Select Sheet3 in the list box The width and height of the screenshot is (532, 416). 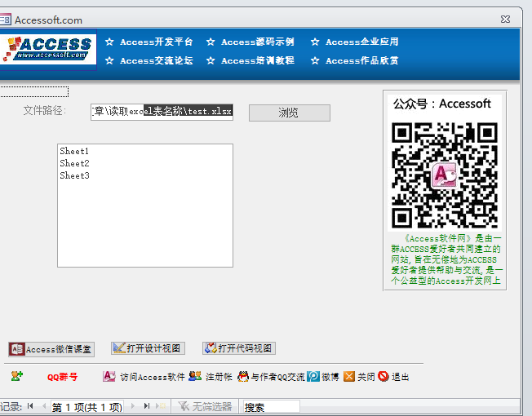[x=145, y=175]
